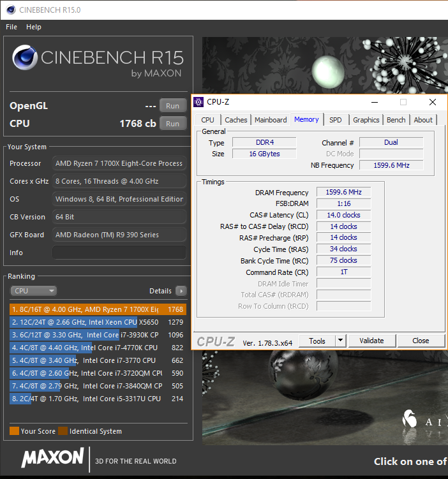Click the CB Version field 64 Bit
Image resolution: width=448 pixels, height=479 pixels.
[x=119, y=217]
